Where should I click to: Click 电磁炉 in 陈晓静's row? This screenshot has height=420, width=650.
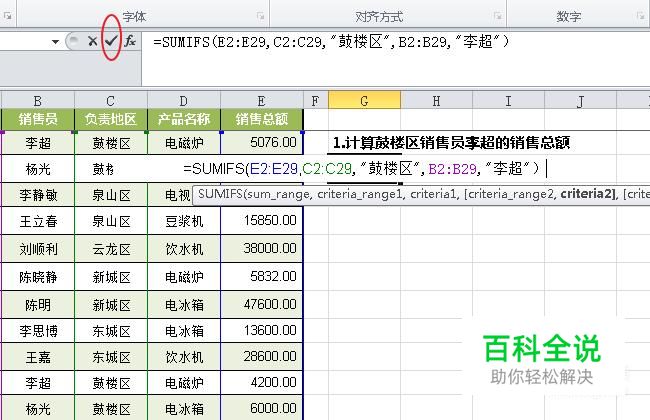184,276
